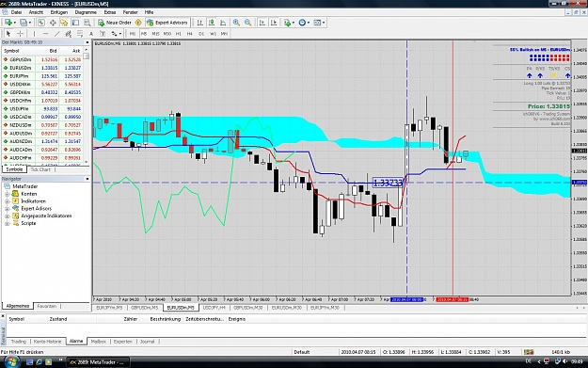Viewport: 588px width, 368px height.
Task: Open the Periods clock dropdown
Action: [x=304, y=23]
